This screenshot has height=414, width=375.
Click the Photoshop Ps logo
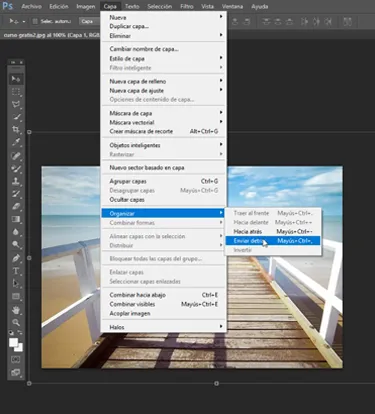7,6
